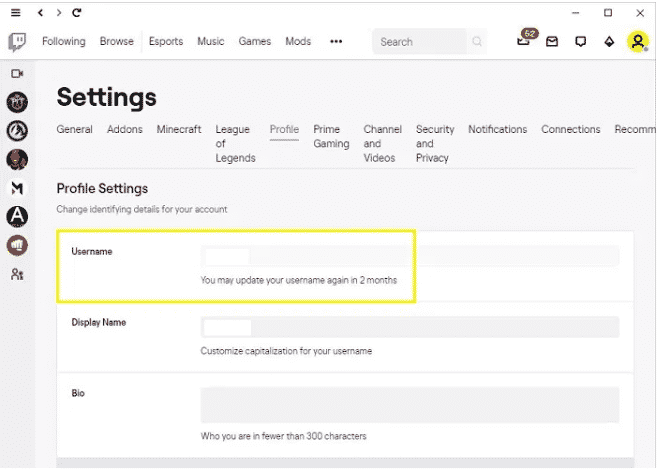Expand the three-dots more navigation menu

tap(336, 42)
